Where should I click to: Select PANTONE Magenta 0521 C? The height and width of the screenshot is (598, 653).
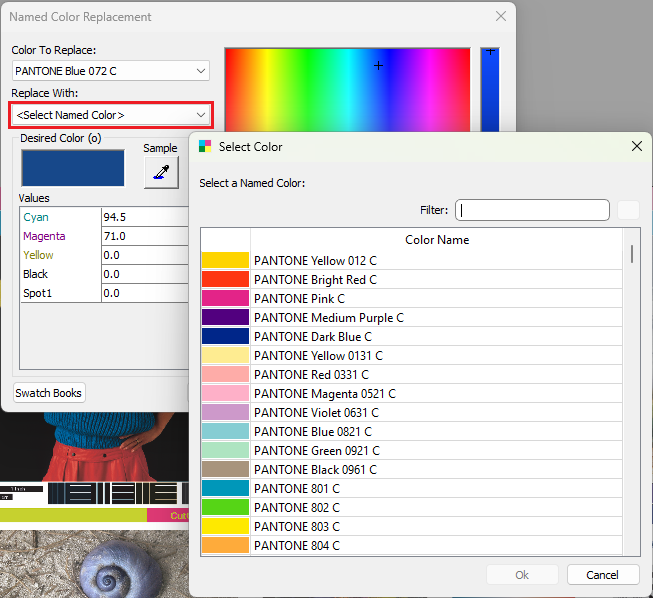click(x=411, y=394)
